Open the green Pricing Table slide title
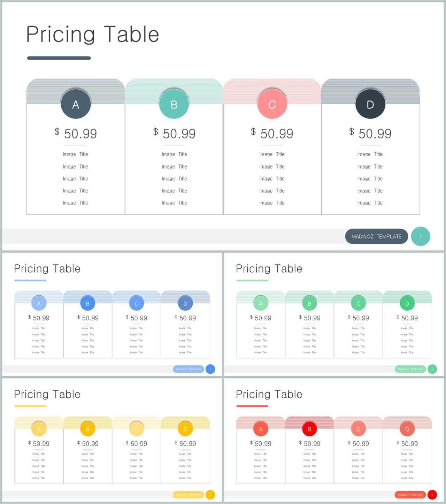446x504 pixels. click(269, 269)
